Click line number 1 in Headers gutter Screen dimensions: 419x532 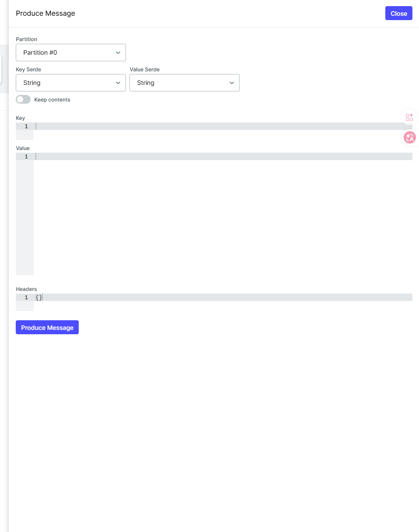[26, 297]
